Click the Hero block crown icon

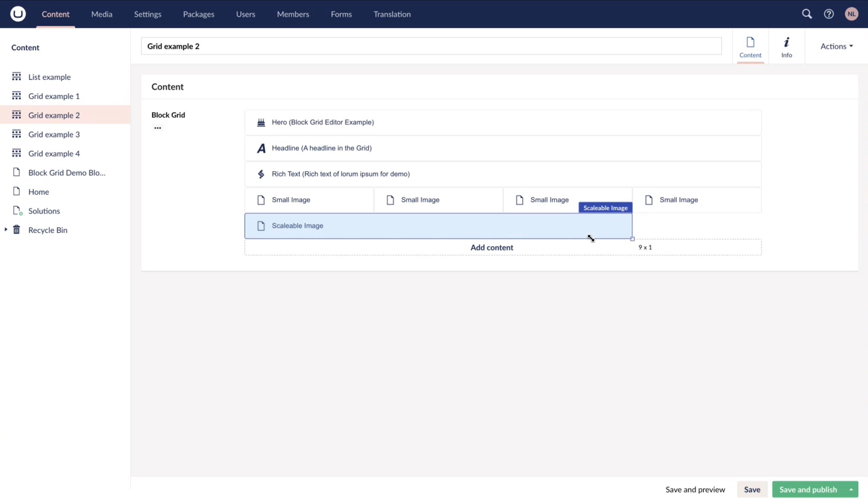click(261, 122)
